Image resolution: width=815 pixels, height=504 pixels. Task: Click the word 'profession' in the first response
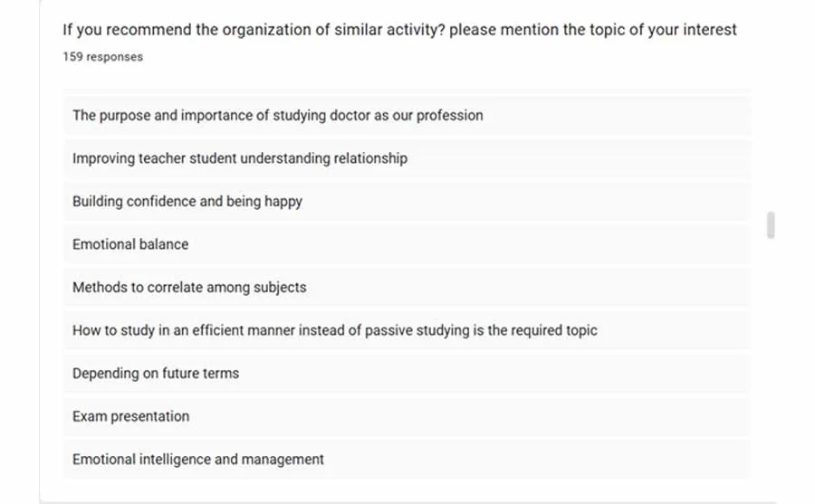point(449,116)
